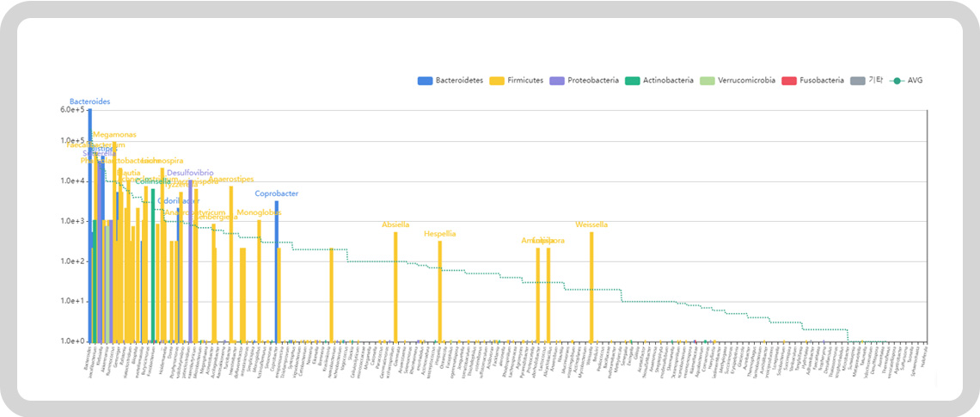
Task: Toggle the Verrucomicrobia legend entry
Action: (738, 81)
